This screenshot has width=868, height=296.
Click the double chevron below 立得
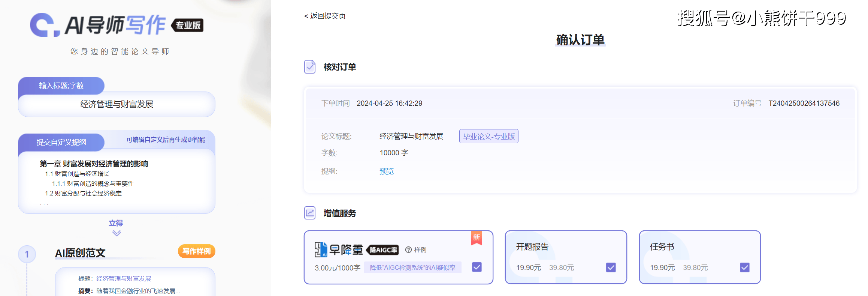click(117, 233)
